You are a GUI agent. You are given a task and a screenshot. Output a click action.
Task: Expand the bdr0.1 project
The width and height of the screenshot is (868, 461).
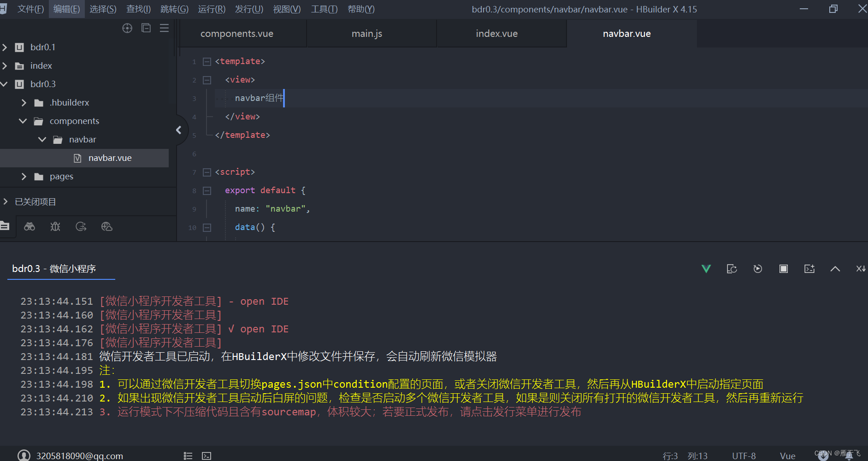(5, 47)
